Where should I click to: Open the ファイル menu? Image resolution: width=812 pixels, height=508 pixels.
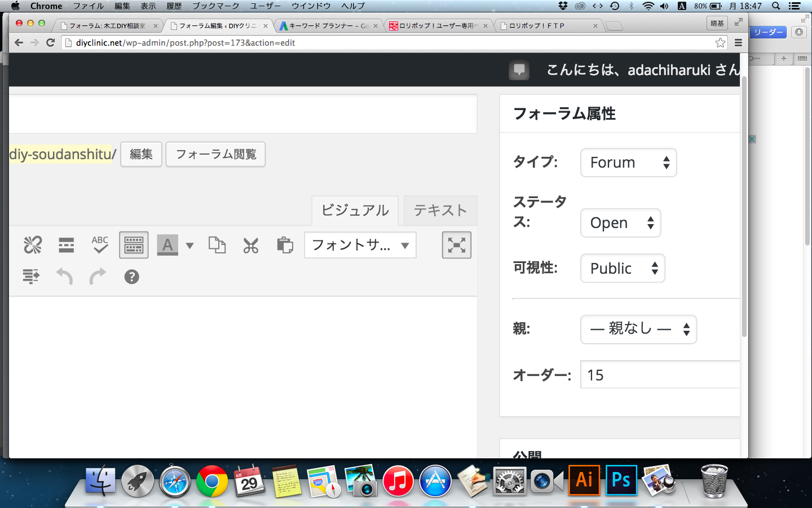point(89,6)
